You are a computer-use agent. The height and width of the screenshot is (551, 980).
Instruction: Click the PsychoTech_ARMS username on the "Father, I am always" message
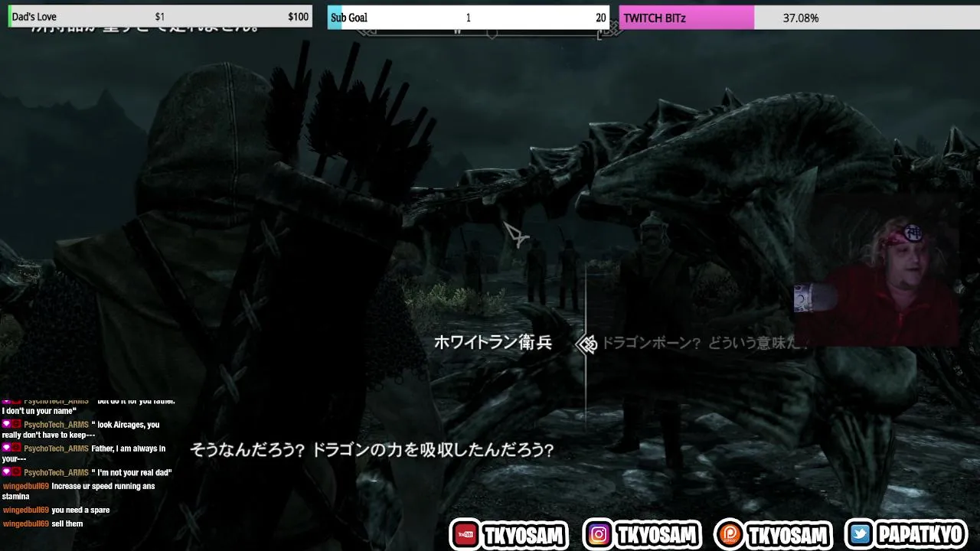(x=56, y=448)
